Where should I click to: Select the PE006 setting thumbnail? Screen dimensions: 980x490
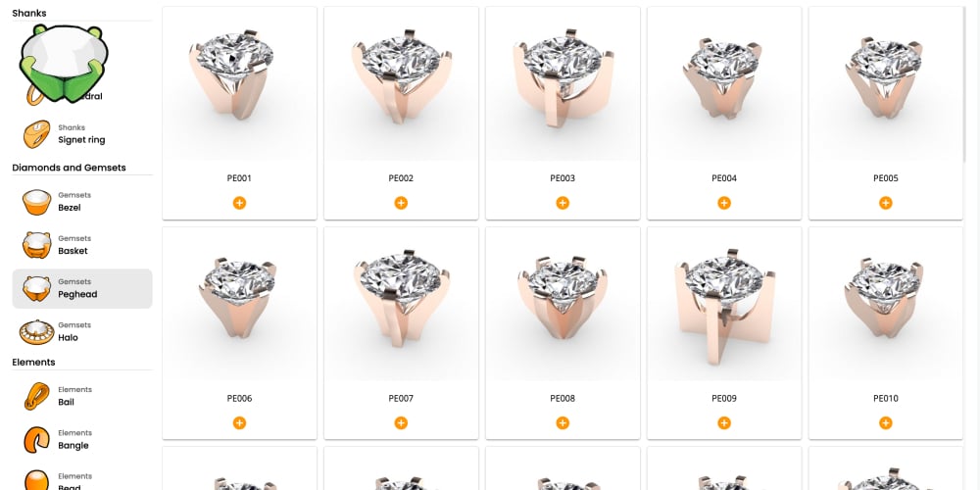[239, 304]
